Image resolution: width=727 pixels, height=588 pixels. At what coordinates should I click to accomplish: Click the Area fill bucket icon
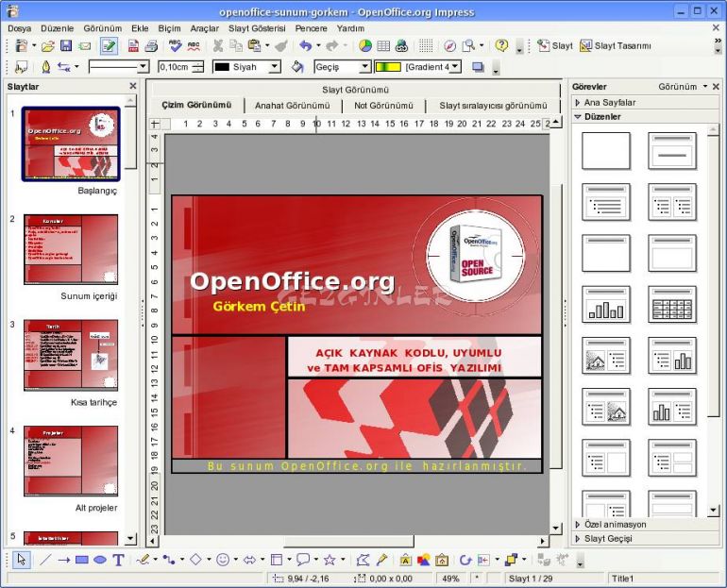(x=297, y=67)
